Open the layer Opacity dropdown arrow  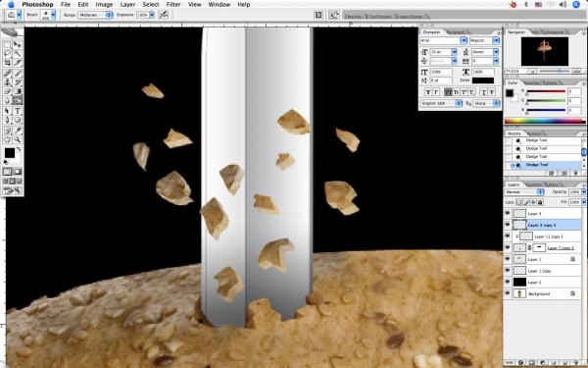pyautogui.click(x=583, y=192)
